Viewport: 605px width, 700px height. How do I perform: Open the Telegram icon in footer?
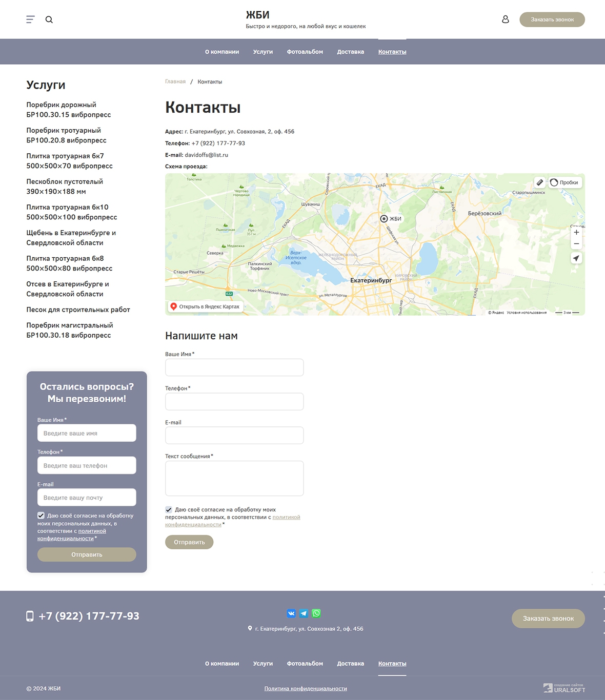coord(304,613)
